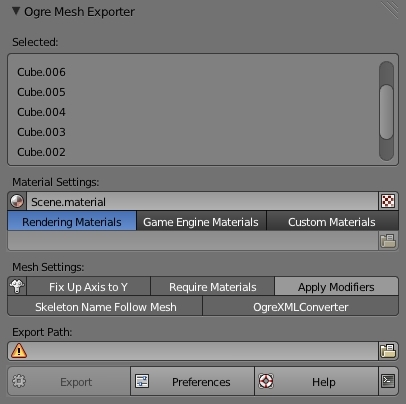Click the warning triangle icon in Export Path
The width and height of the screenshot is (406, 404).
pyautogui.click(x=19, y=351)
